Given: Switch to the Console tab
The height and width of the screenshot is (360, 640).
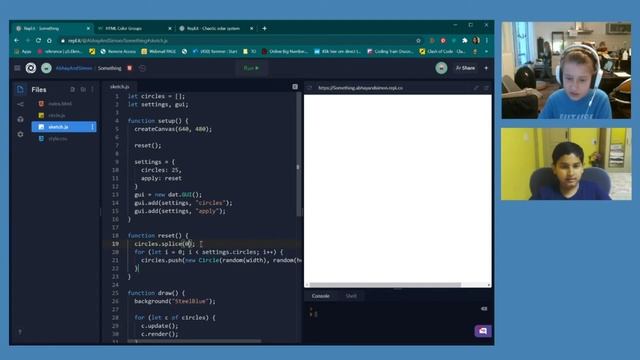Looking at the screenshot, I should coord(321,296).
